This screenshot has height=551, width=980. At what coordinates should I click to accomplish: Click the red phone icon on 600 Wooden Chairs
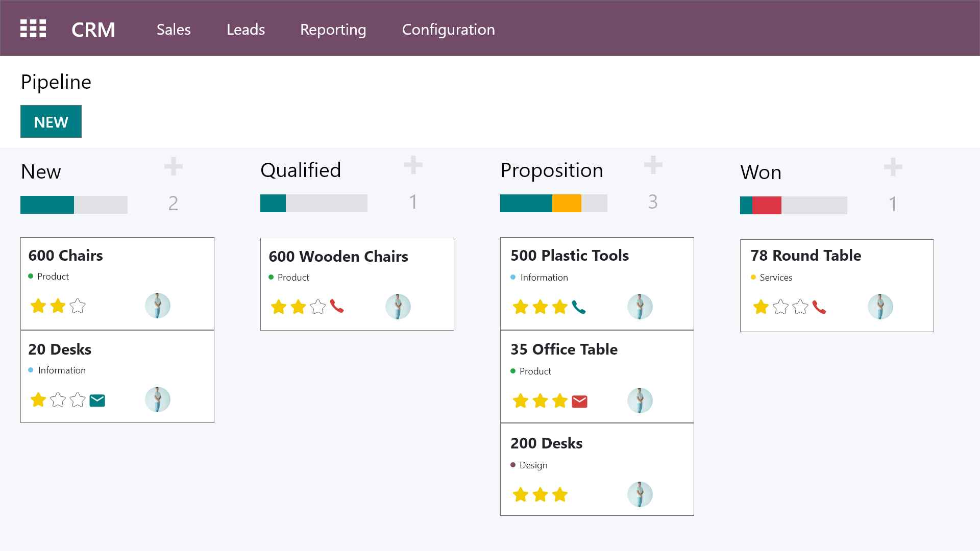click(x=337, y=306)
